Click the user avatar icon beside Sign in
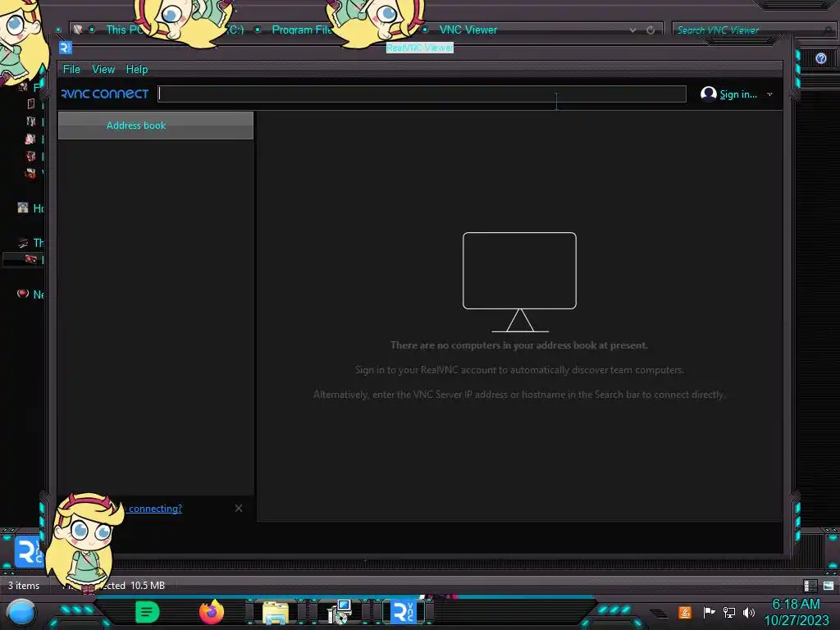The width and height of the screenshot is (840, 630). point(708,94)
